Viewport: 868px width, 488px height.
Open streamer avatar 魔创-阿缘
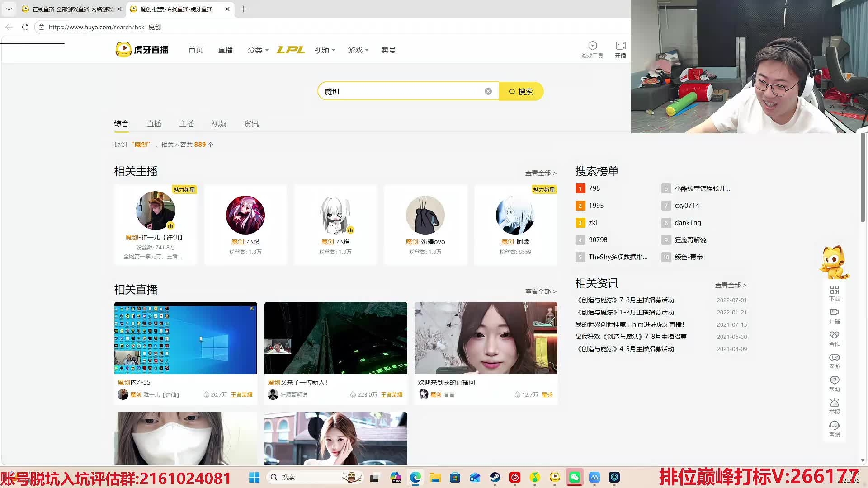[x=515, y=215]
